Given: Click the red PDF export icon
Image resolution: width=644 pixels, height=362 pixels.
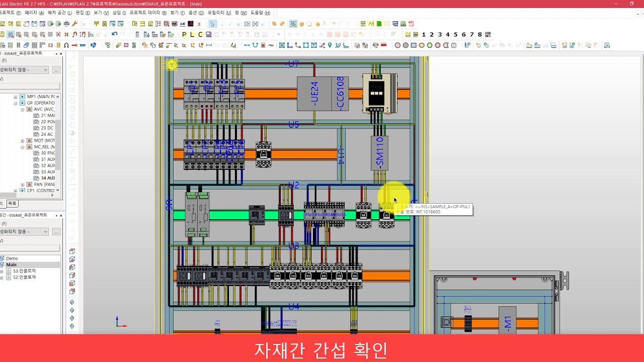Looking at the screenshot, I should point(411,24).
